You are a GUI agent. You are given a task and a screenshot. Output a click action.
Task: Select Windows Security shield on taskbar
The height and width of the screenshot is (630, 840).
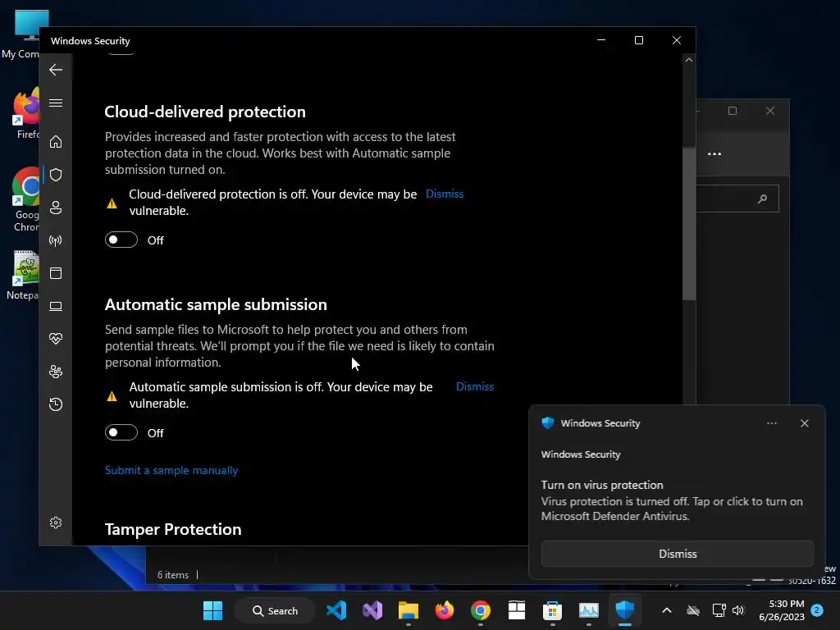click(624, 610)
